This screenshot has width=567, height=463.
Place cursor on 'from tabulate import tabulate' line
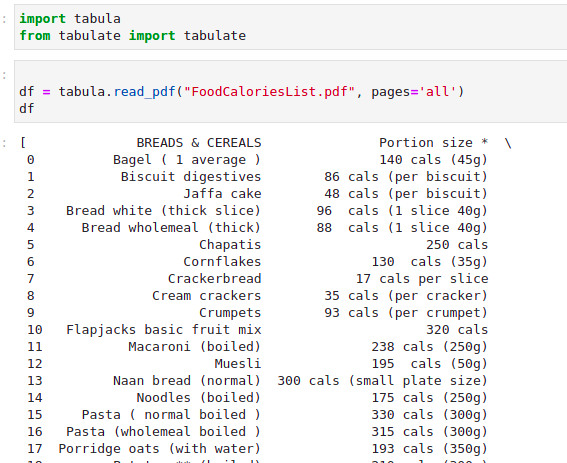point(132,35)
